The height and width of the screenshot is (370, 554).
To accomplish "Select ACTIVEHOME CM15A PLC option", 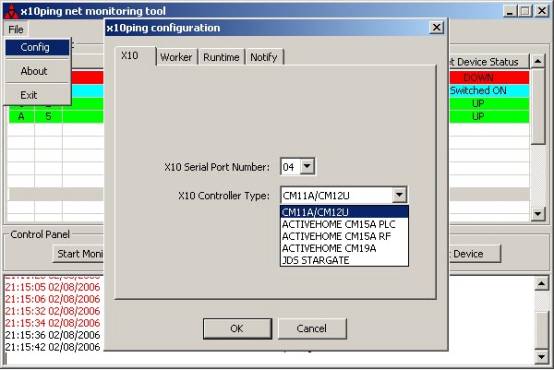I will coord(344,224).
